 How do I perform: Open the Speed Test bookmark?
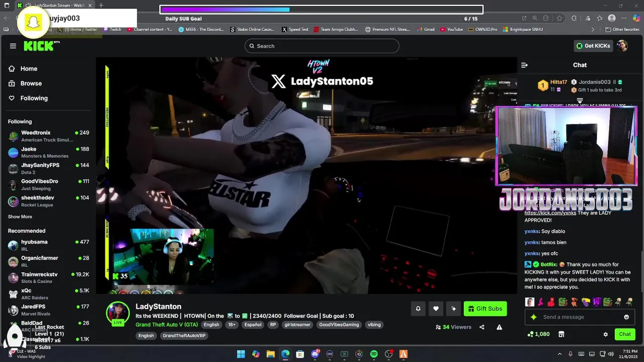click(x=295, y=30)
